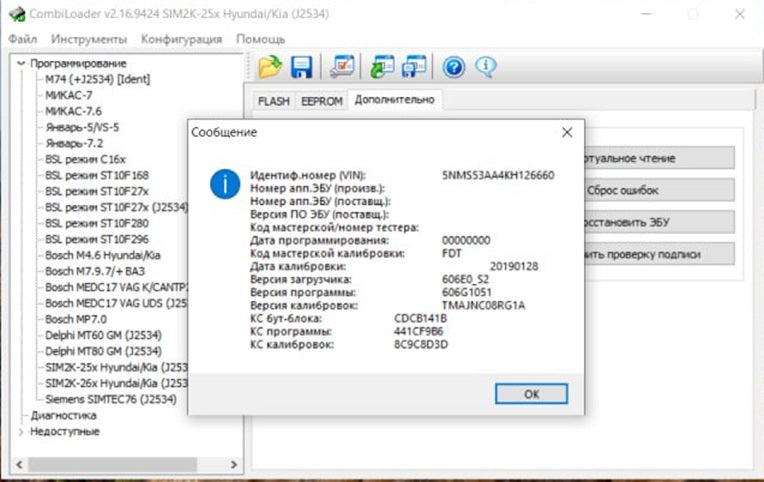Screen dimensions: 764x482
Task: Open the Помощь menu
Action: 260,39
